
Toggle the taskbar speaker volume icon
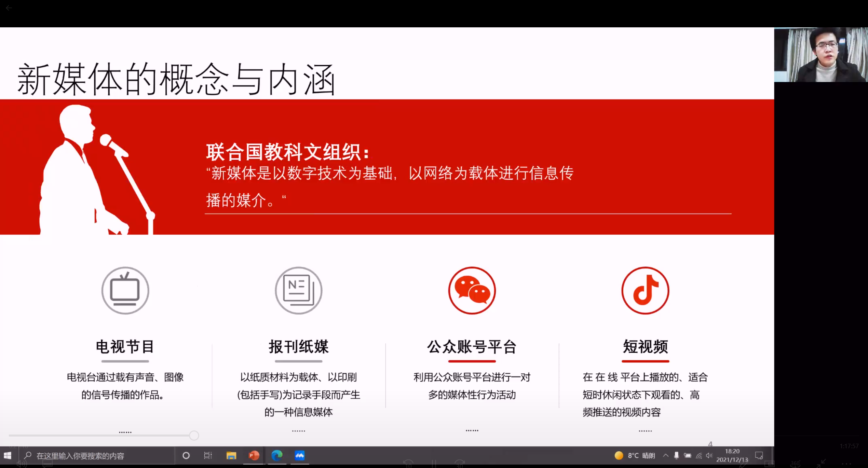point(709,456)
